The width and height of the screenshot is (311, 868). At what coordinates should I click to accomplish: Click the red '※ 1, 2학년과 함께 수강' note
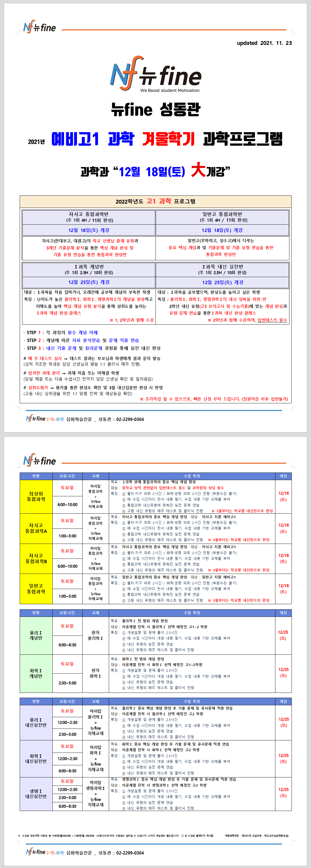click(x=131, y=320)
